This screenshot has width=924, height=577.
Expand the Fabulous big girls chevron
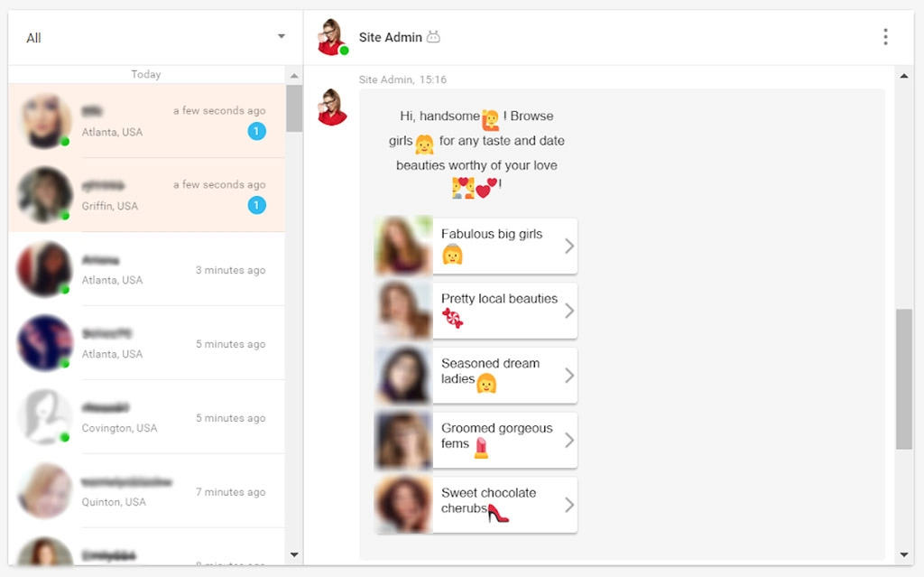click(568, 246)
